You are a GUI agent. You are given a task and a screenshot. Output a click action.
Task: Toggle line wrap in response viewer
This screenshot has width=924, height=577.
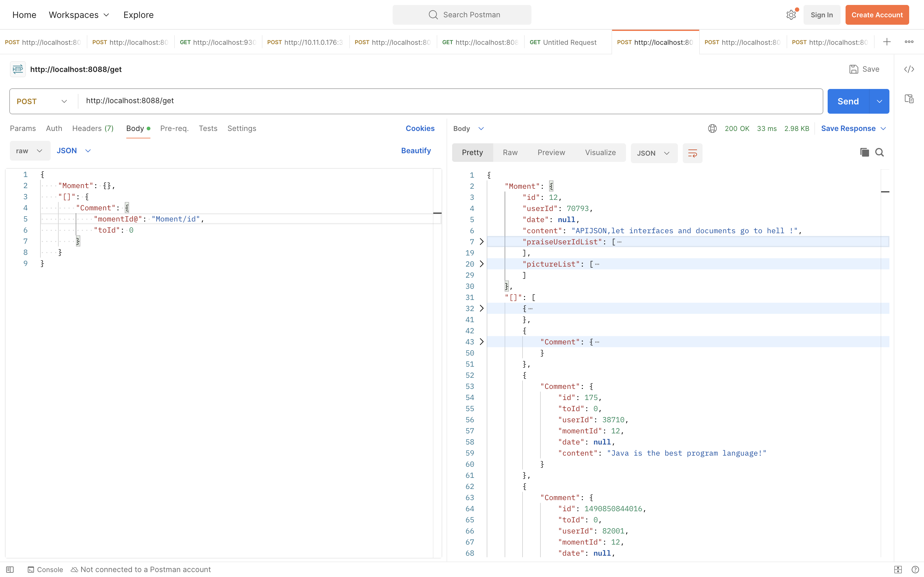[692, 153]
